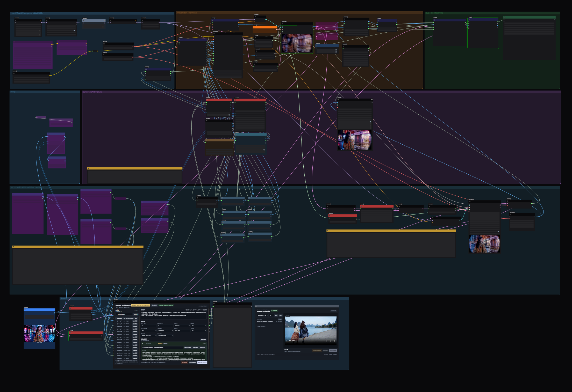
Task: Select the @Image7 row in the asset list
Action: (x=126, y=335)
